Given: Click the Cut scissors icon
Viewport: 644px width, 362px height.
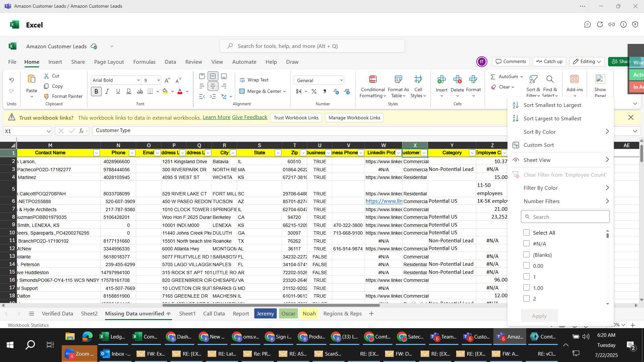Looking at the screenshot, I should coord(47,76).
